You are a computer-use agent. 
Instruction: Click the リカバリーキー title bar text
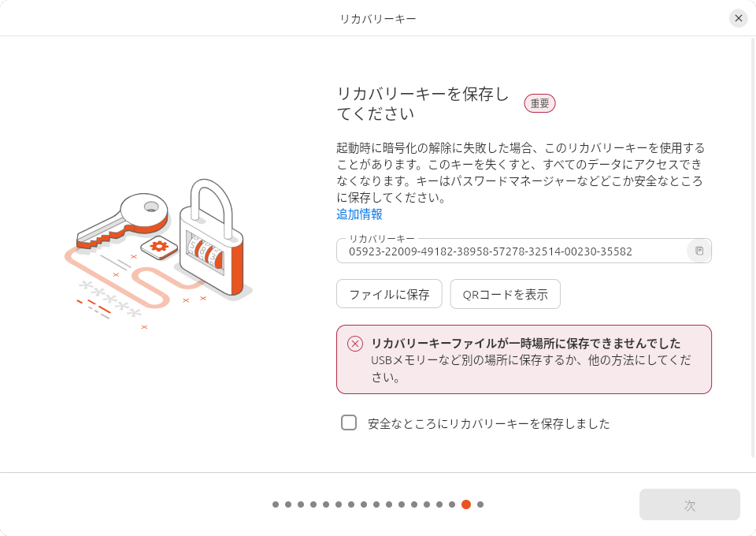click(x=378, y=18)
